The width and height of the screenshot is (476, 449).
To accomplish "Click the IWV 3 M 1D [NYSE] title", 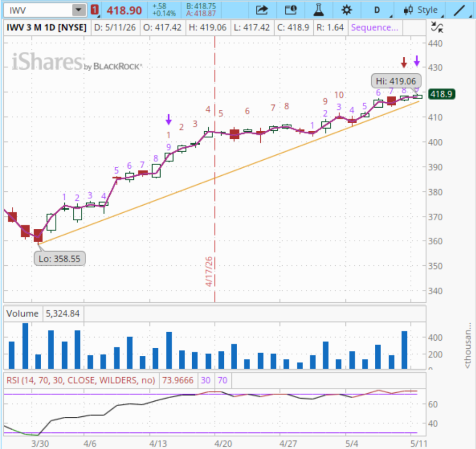I will pos(47,28).
